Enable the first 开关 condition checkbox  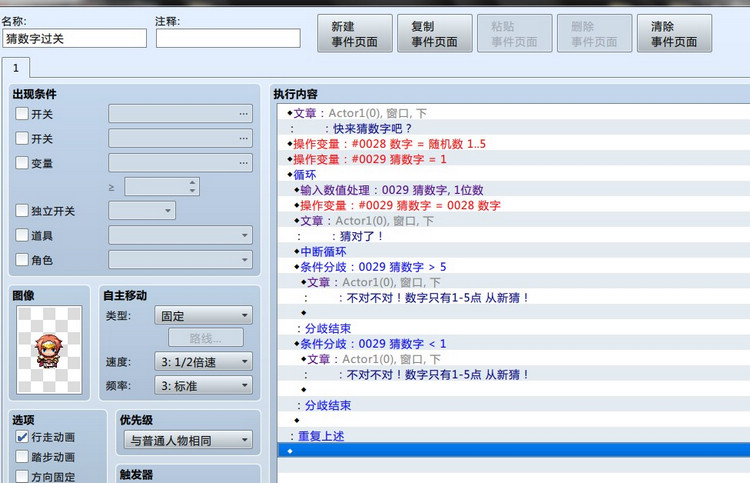pyautogui.click(x=22, y=114)
